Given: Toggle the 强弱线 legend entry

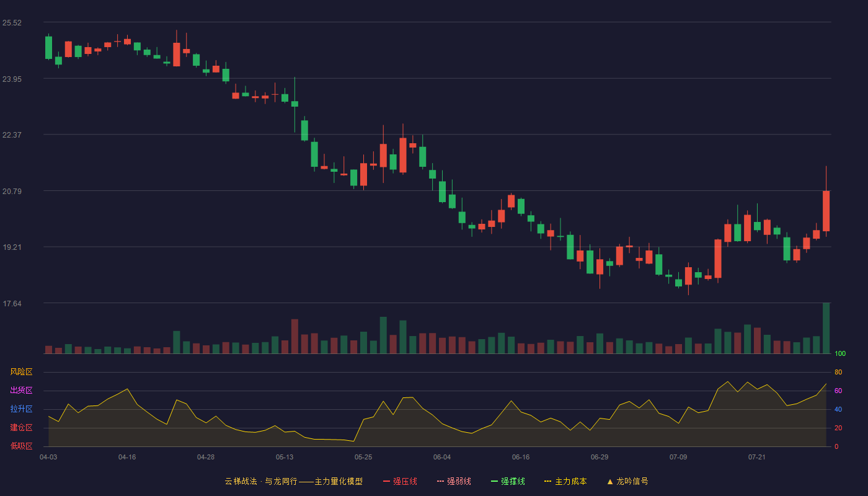Looking at the screenshot, I should click(454, 481).
